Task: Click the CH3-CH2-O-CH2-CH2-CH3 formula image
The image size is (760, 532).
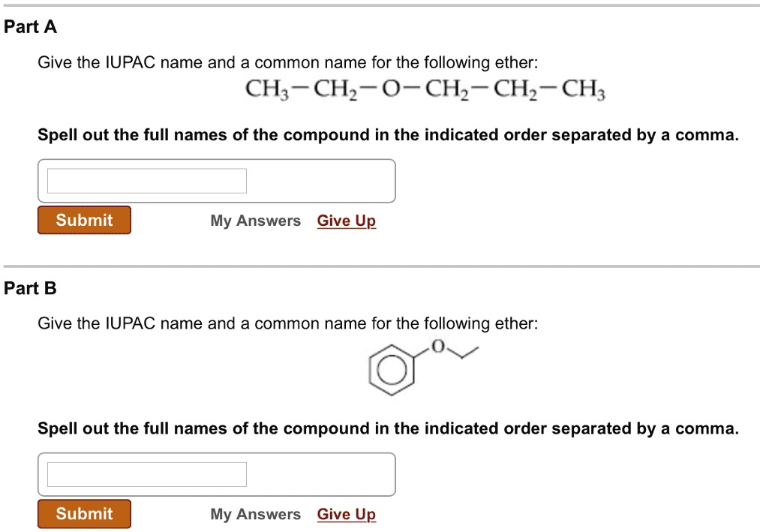Action: 425,90
